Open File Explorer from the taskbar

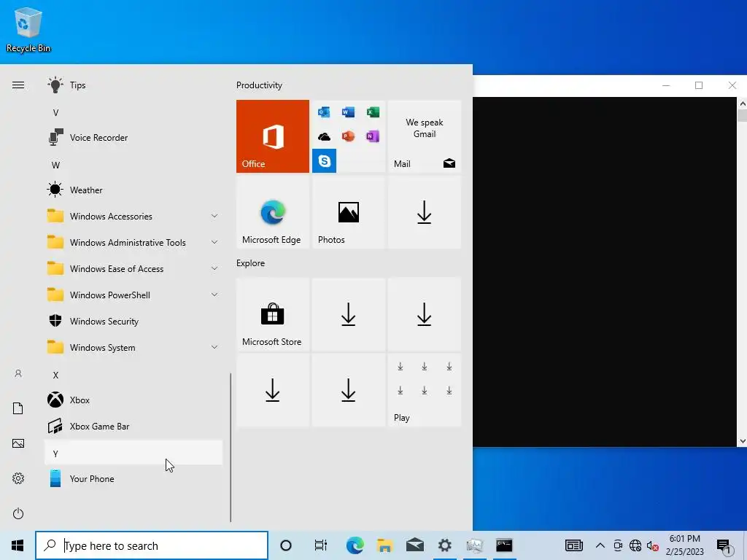click(x=385, y=545)
